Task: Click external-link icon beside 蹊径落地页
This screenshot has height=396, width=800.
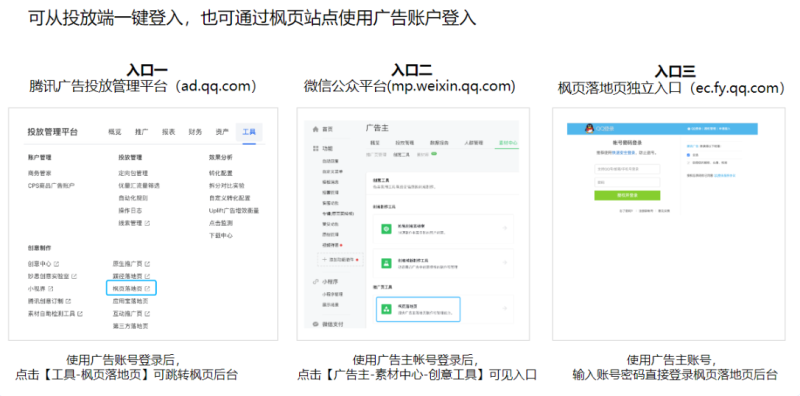Action: click(x=147, y=276)
